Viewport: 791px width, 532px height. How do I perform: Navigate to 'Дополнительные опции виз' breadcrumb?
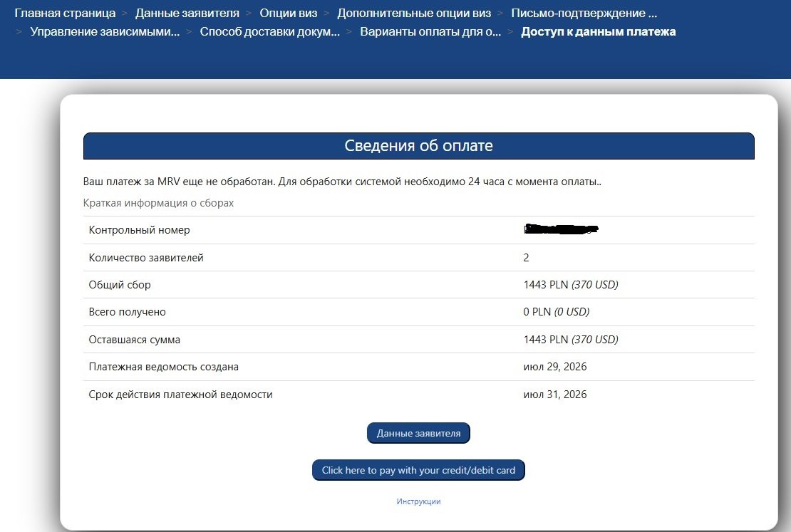[x=414, y=13]
